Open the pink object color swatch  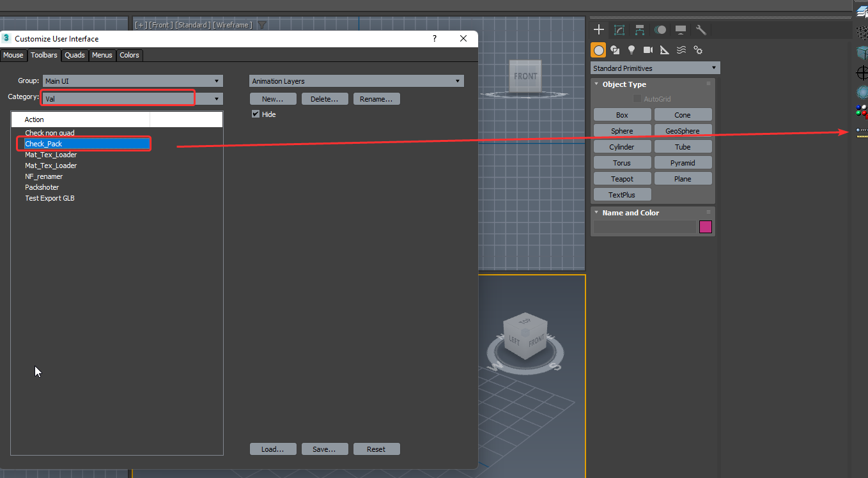click(x=706, y=227)
